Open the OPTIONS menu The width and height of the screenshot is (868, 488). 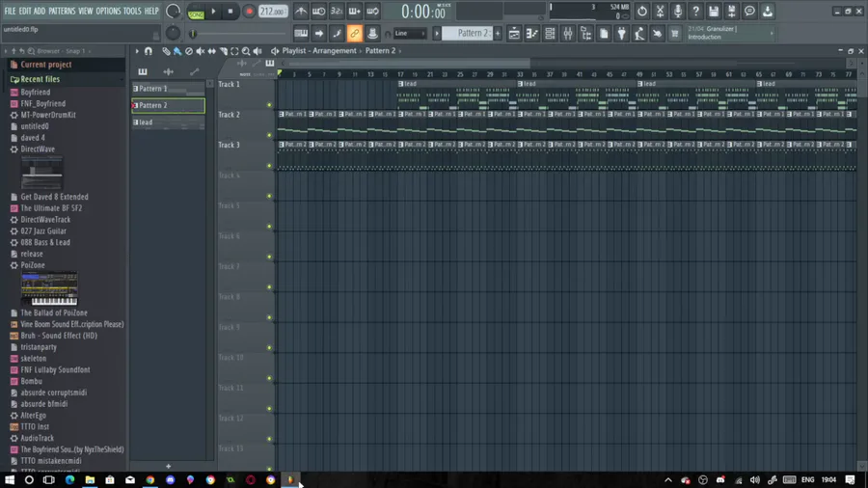click(x=108, y=11)
